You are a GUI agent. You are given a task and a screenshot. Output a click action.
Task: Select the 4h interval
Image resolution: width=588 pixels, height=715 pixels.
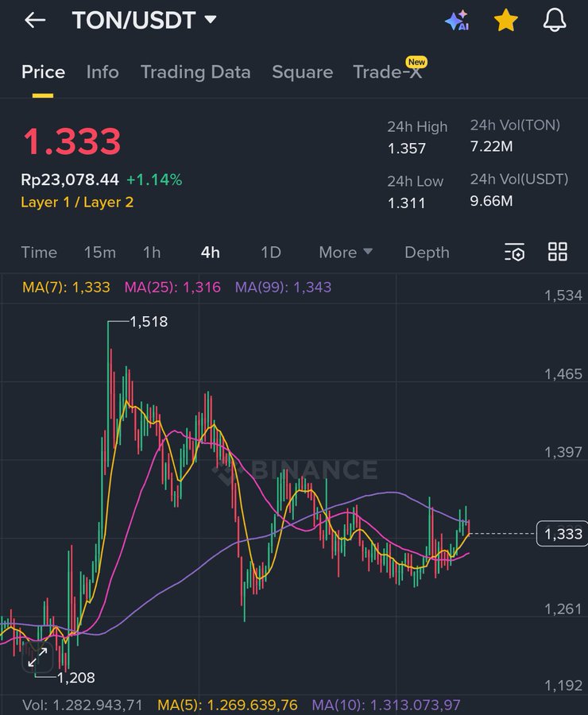(211, 252)
